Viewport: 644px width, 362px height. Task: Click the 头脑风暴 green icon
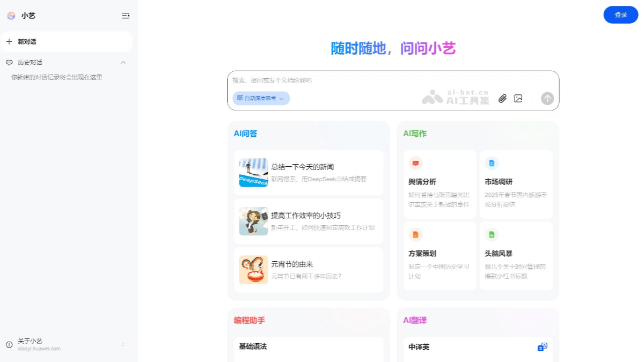491,235
